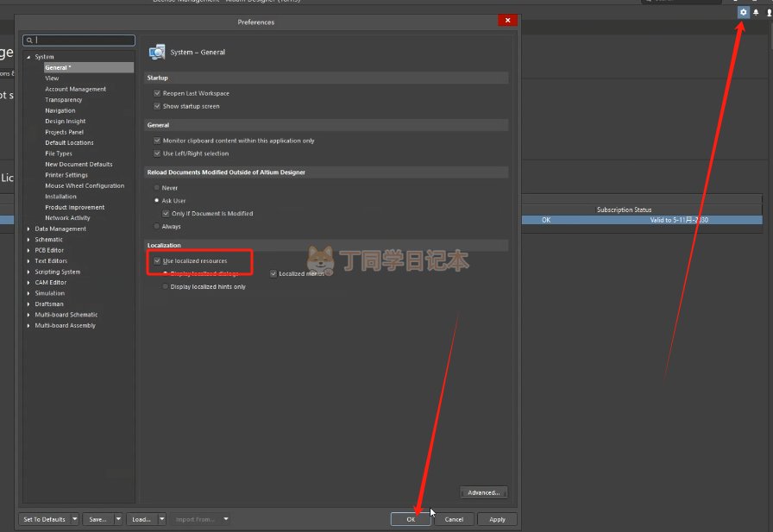773x532 pixels.
Task: Collapse the System tree node
Action: coord(28,57)
